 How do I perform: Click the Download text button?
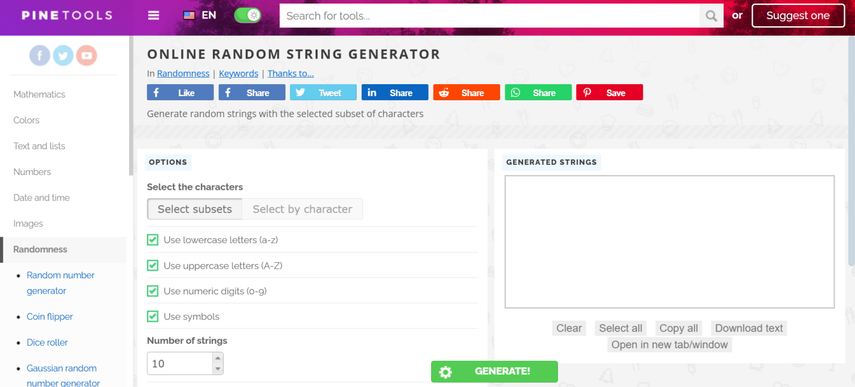[x=749, y=328]
